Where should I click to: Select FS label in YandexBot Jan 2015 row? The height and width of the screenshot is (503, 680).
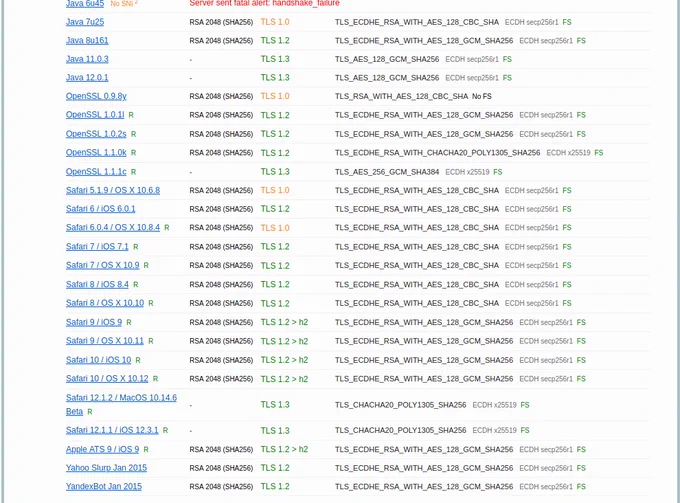click(x=581, y=487)
